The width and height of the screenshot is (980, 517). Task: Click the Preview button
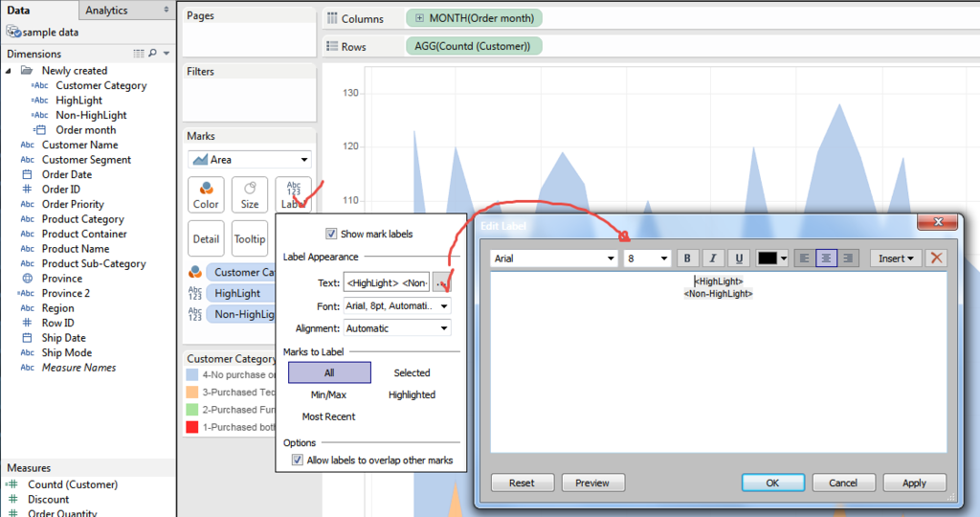[592, 483]
